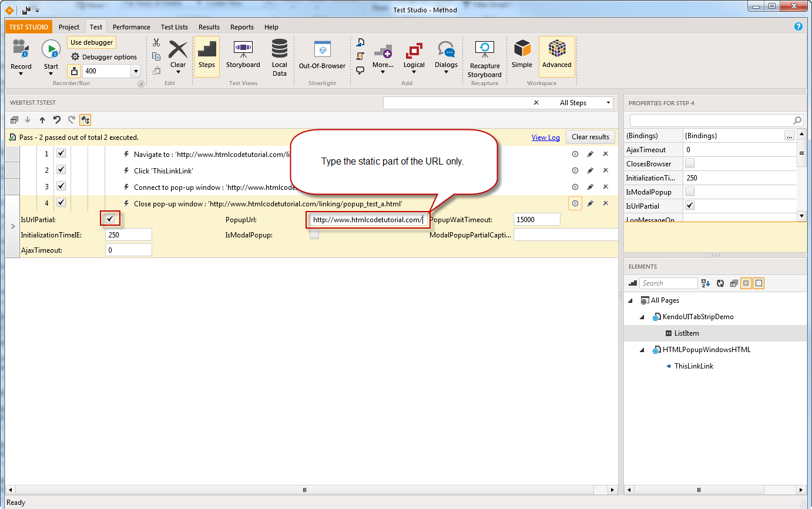
Task: Click the View Log link
Action: [546, 138]
